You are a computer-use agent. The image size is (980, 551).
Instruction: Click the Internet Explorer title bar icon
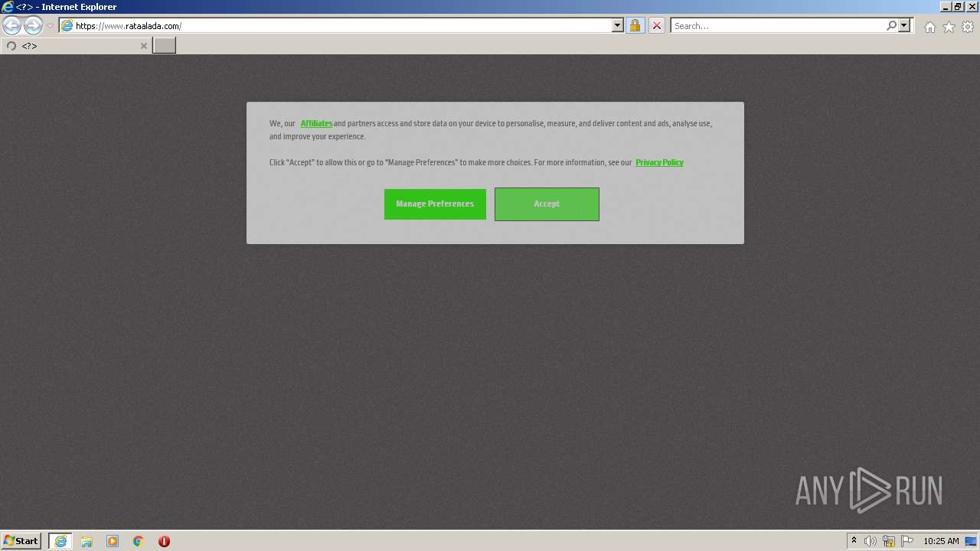click(x=8, y=6)
